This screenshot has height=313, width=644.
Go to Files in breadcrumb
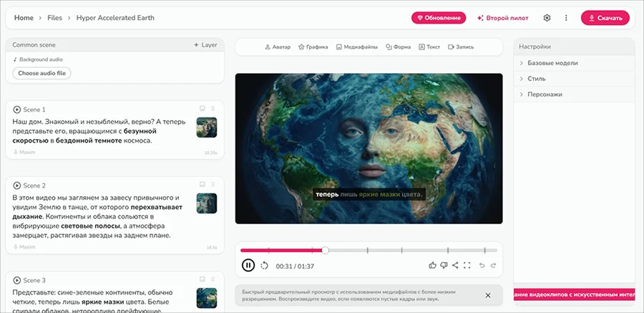(x=54, y=18)
